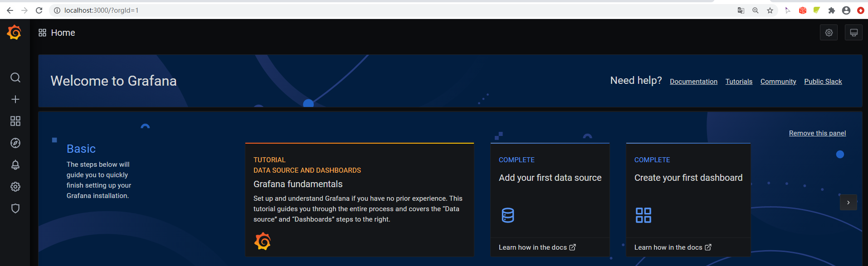The image size is (868, 266).
Task: Open the Tutorials link
Action: pyautogui.click(x=739, y=82)
